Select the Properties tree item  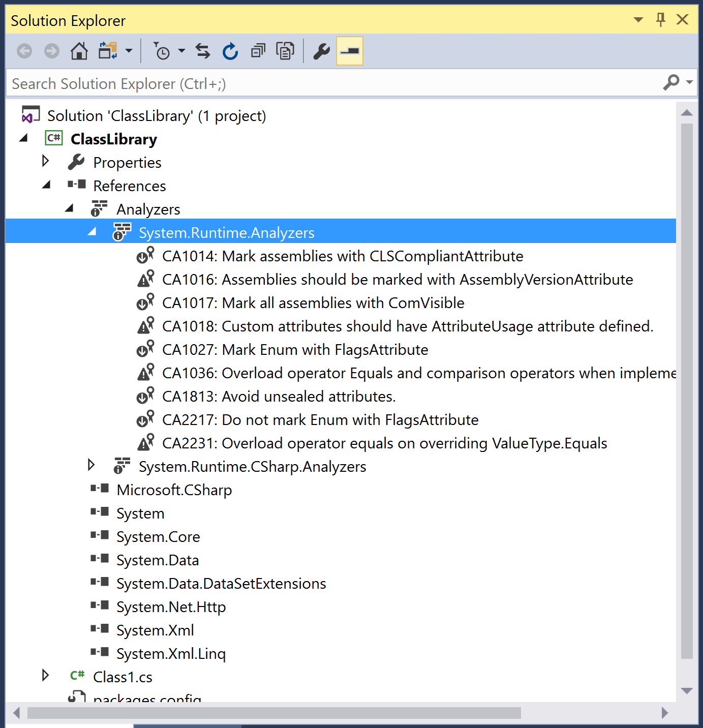click(127, 163)
